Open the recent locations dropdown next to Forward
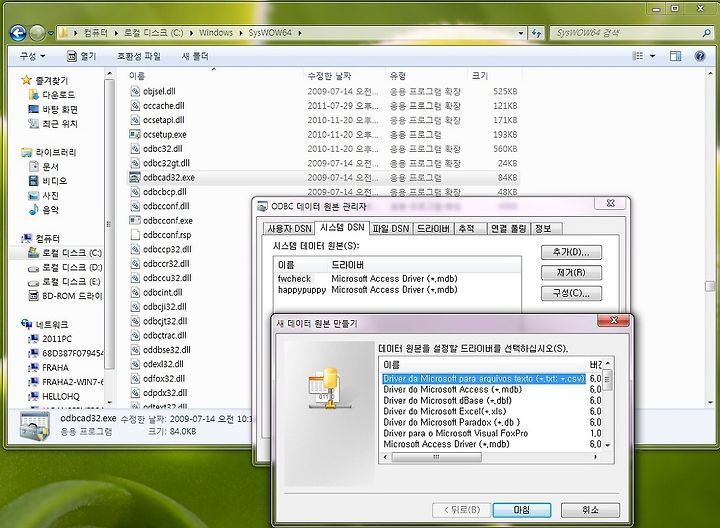This screenshot has height=528, width=720. point(51,33)
